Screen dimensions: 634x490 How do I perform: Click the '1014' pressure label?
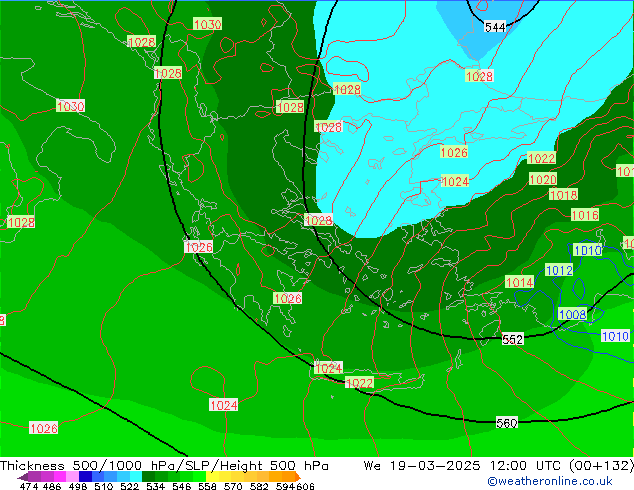(520, 282)
